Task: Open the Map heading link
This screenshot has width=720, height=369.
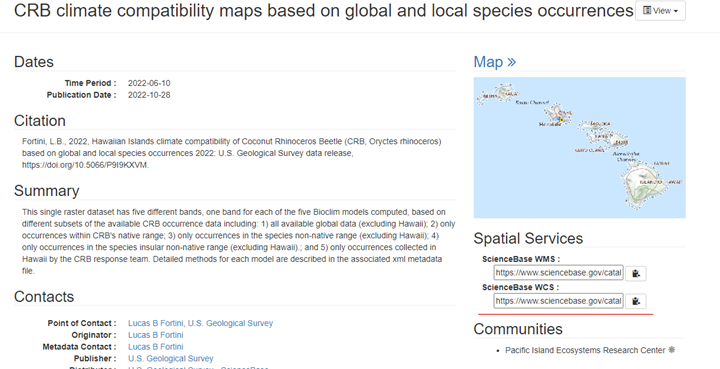Action: (x=495, y=62)
